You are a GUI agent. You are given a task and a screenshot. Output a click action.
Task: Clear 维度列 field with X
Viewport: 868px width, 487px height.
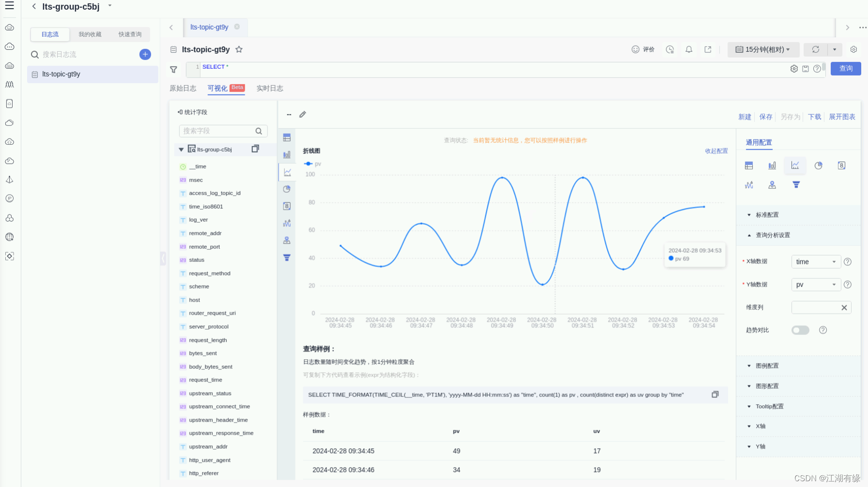[x=844, y=307]
